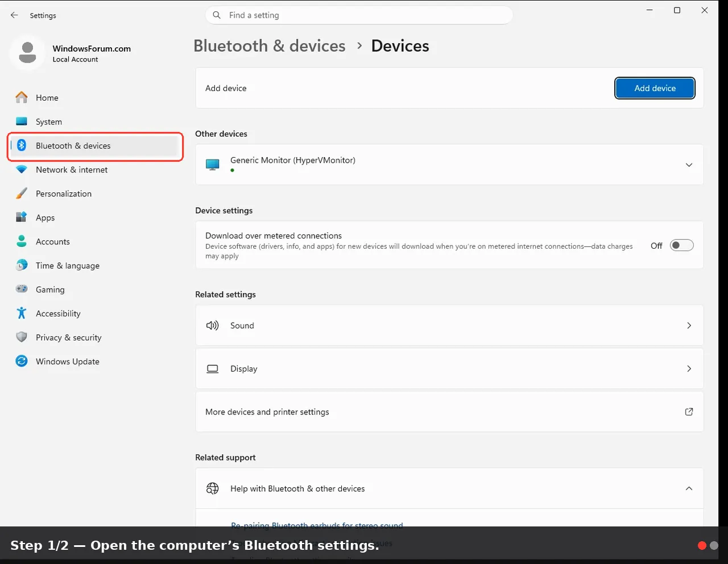Open Display related settings row
Viewport: 728px width, 564px height.
coord(449,369)
